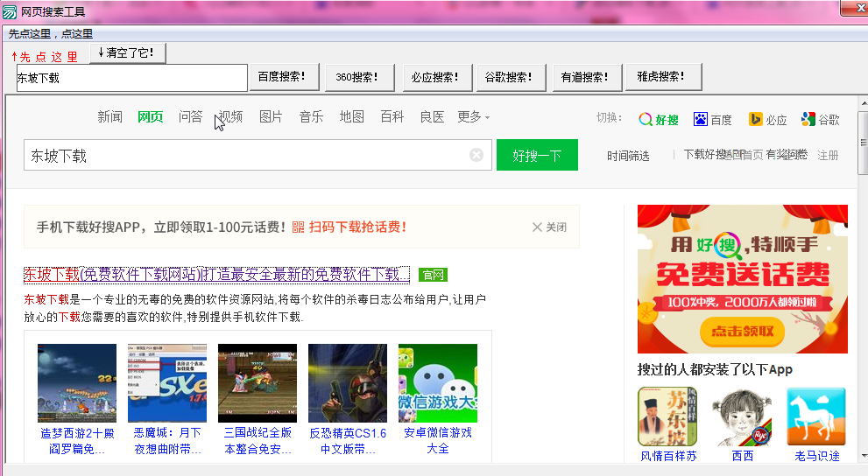Viewport: 868px width, 476px height.
Task: Click the green 好搜一下 button
Action: (x=537, y=155)
